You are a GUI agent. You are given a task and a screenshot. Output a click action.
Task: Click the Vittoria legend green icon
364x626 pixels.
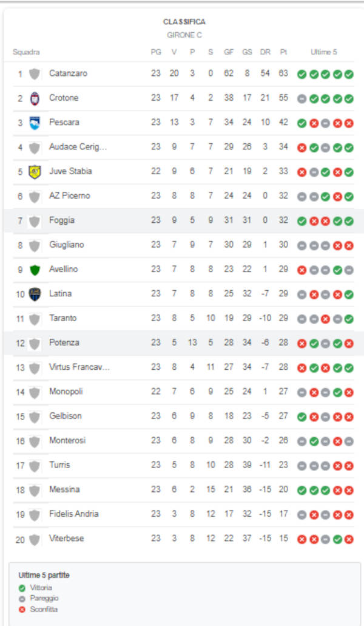pyautogui.click(x=22, y=588)
